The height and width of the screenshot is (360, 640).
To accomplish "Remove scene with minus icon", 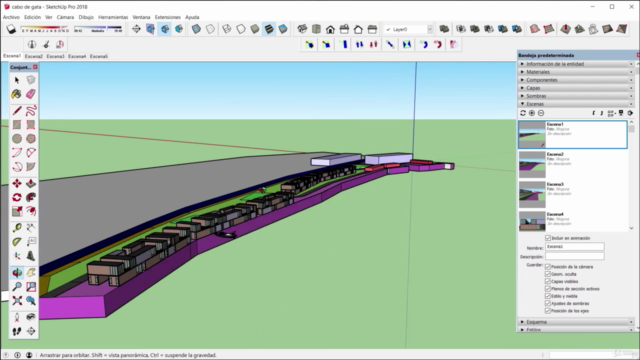I will point(541,113).
